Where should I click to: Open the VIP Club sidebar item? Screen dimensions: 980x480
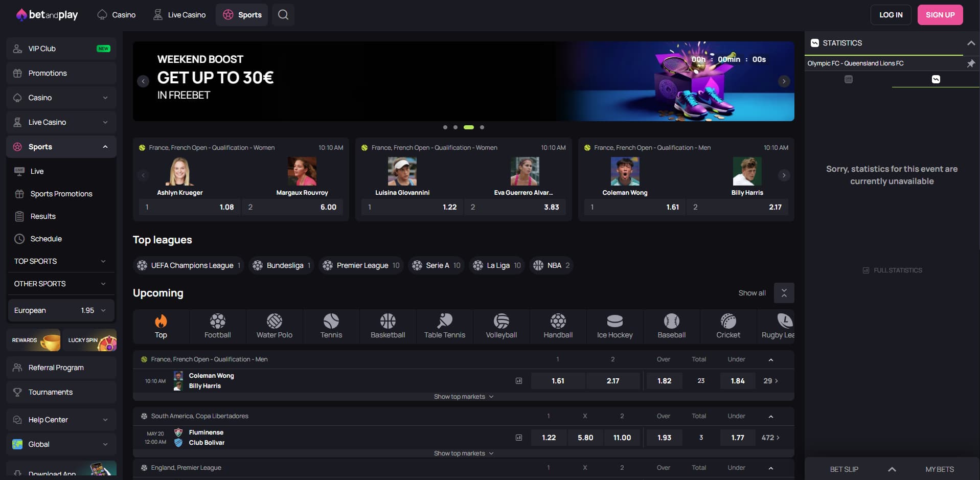click(x=61, y=49)
